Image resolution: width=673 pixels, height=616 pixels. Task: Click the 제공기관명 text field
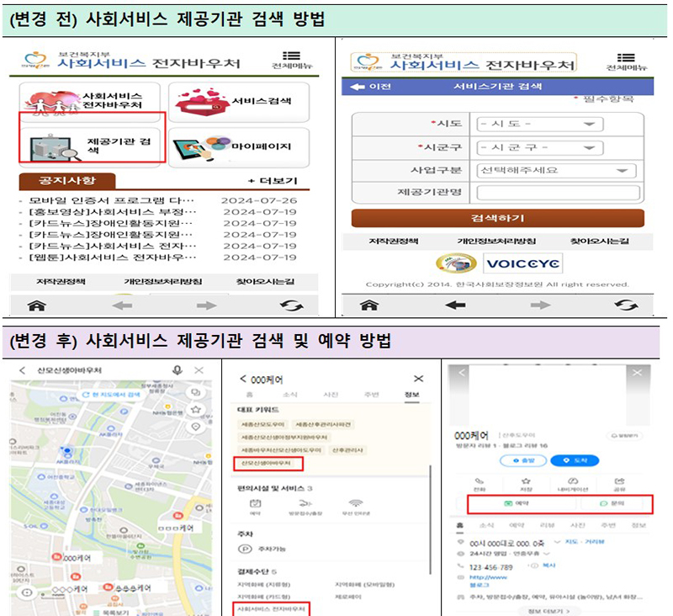point(559,193)
